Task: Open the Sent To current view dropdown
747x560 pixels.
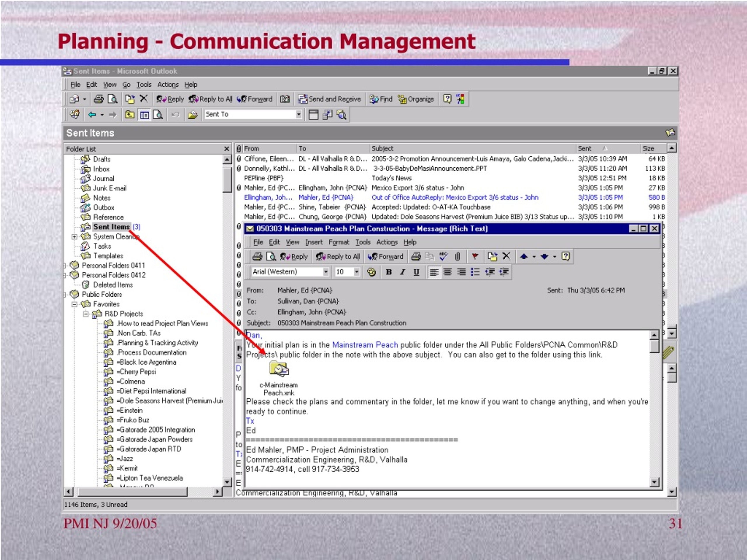Action: (299, 114)
